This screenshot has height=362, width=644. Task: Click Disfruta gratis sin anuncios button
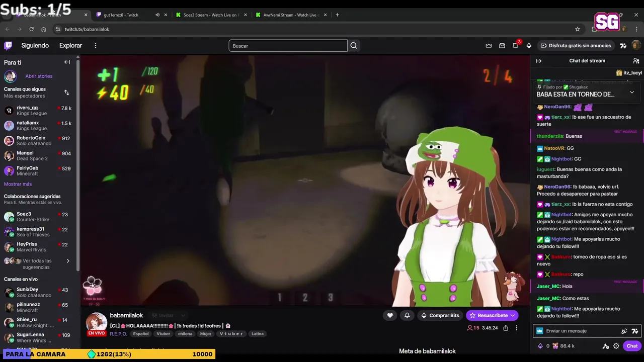point(576,46)
